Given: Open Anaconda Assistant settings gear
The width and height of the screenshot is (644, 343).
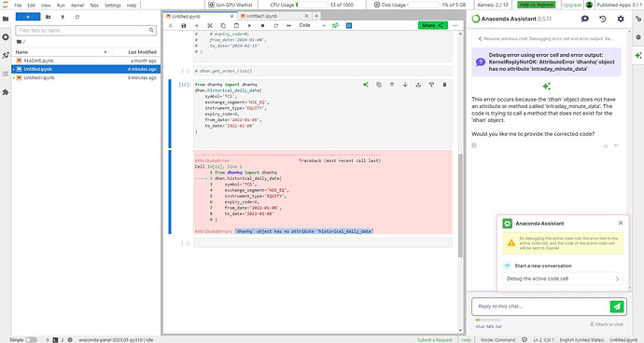Looking at the screenshot, I should point(621,19).
